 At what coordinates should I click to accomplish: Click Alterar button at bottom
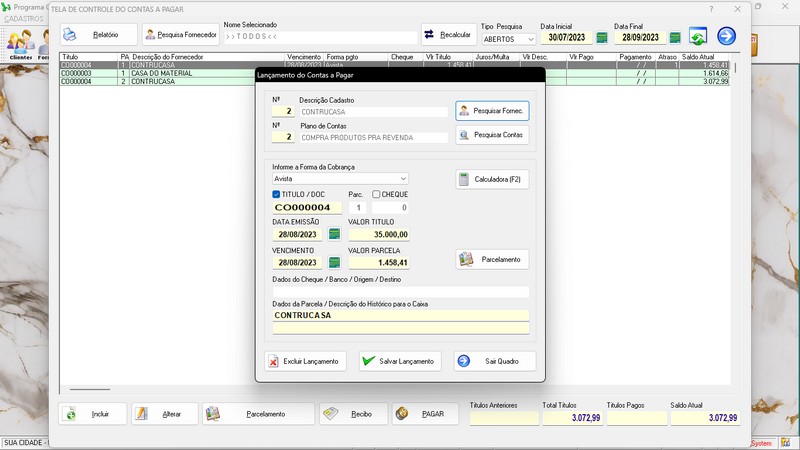click(x=165, y=414)
